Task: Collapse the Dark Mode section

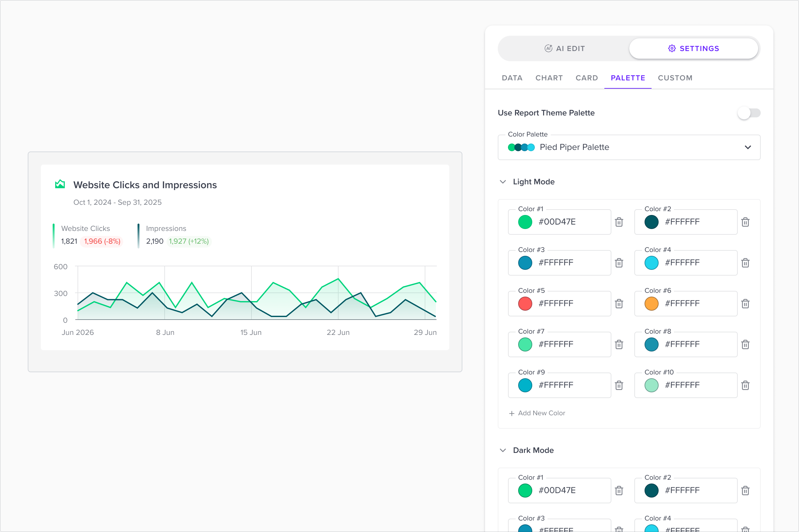Action: [x=503, y=450]
